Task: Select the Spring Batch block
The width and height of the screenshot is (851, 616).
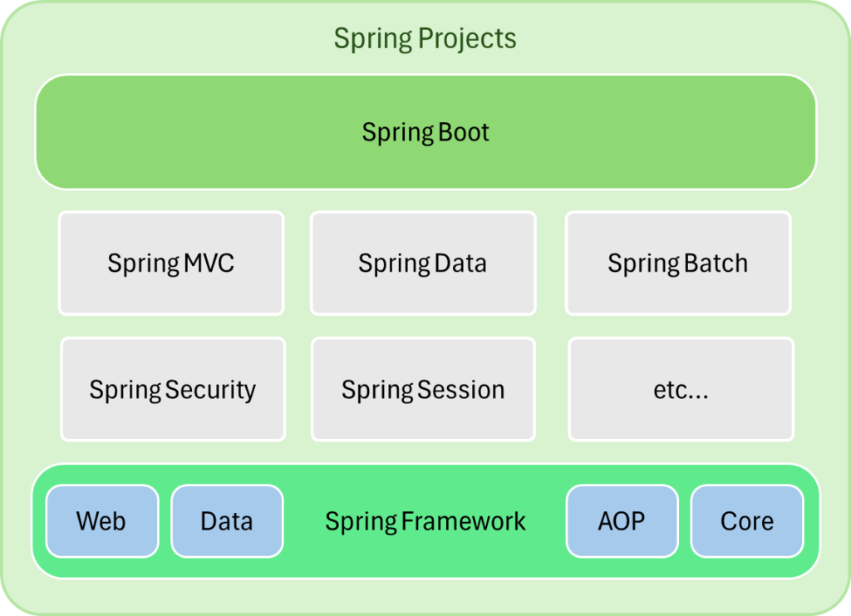Action: pyautogui.click(x=678, y=264)
